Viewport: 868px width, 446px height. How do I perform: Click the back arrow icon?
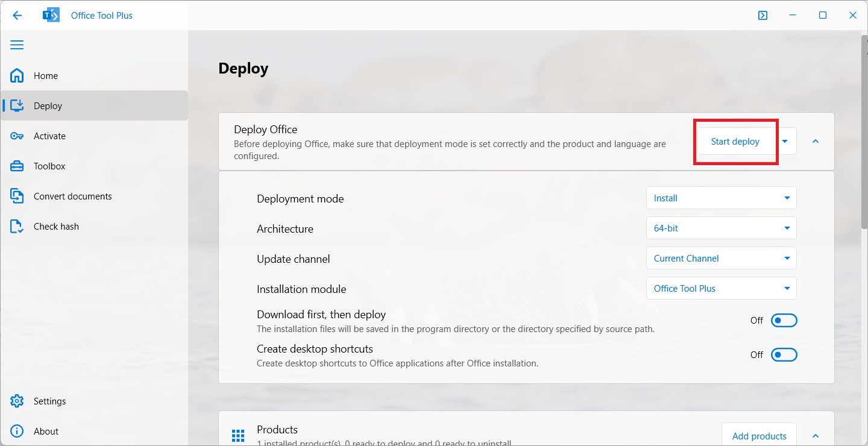tap(17, 16)
